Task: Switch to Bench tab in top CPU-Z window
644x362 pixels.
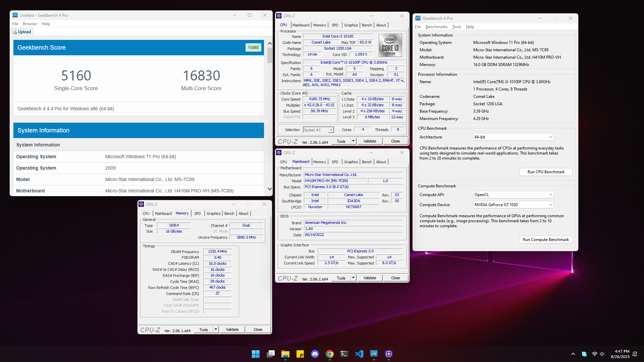Action: click(367, 25)
